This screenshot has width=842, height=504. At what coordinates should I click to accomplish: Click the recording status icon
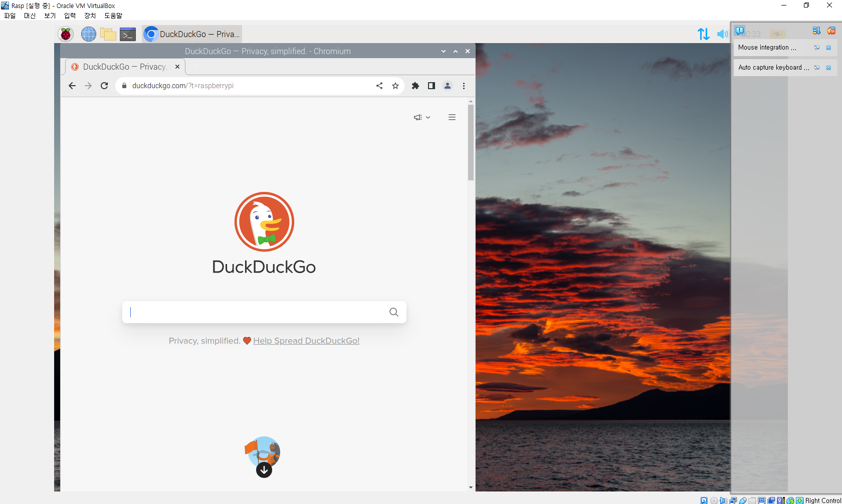click(771, 500)
